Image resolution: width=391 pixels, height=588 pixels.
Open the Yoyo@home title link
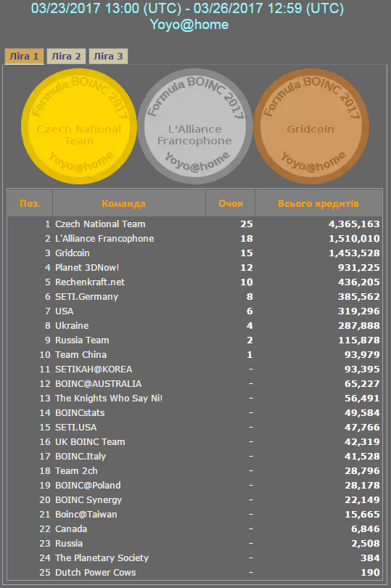point(189,25)
